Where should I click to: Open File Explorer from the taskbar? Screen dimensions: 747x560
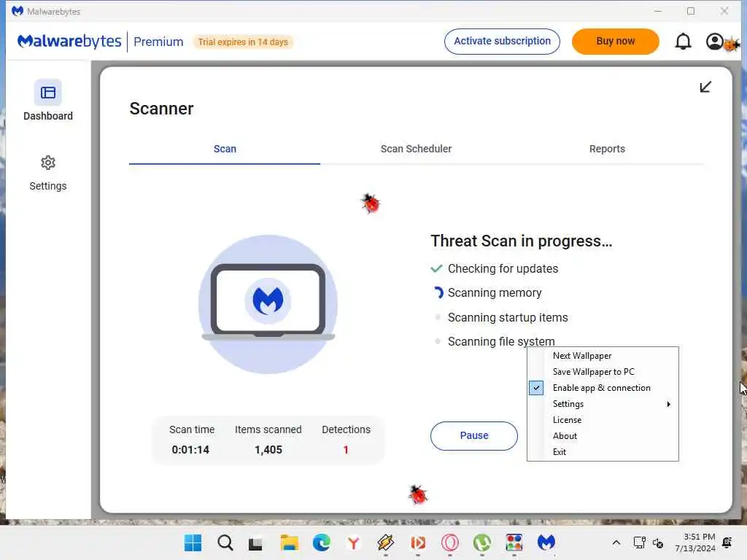coord(289,542)
